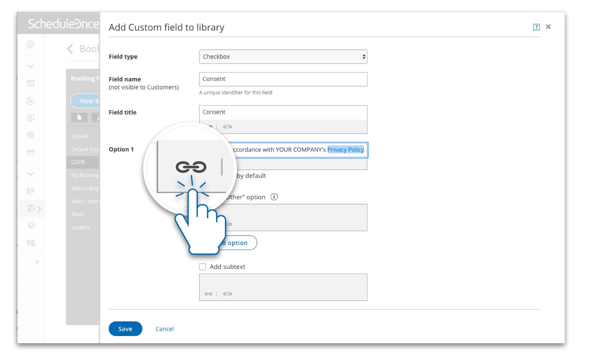Expand the double-arrow at sidebar bottom
589x364 pixels.
coord(37,262)
